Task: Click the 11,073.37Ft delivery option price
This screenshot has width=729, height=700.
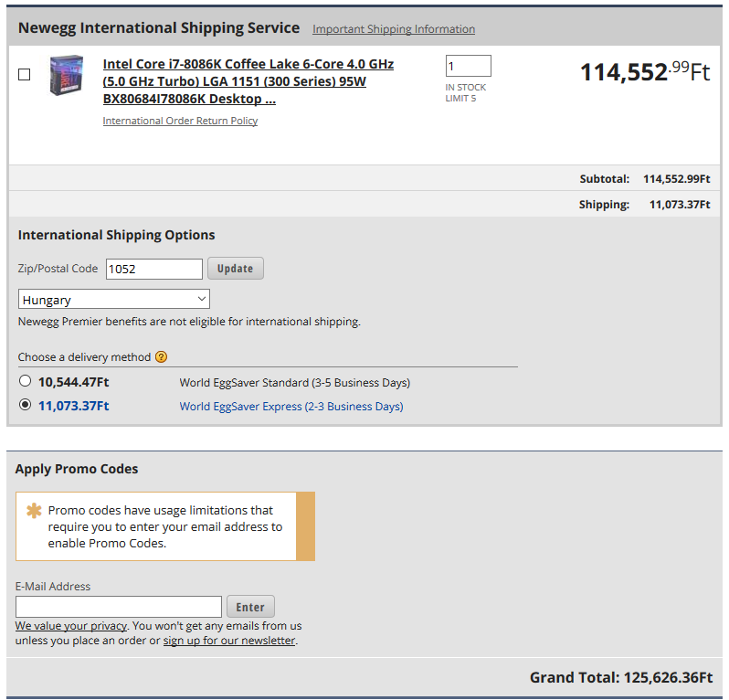Action: point(73,406)
